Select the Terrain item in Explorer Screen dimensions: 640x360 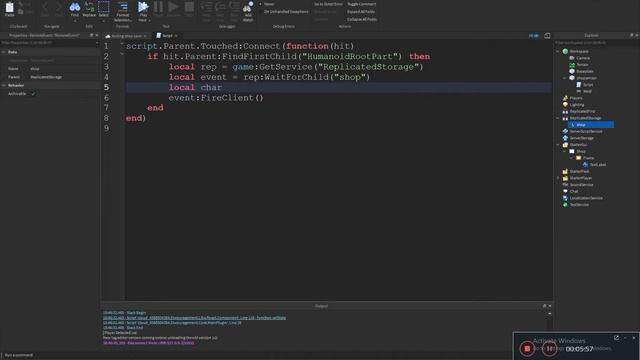point(582,64)
